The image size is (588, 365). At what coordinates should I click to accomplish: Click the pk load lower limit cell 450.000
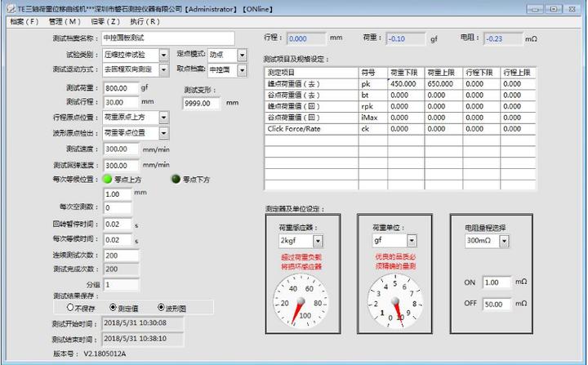pyautogui.click(x=406, y=84)
